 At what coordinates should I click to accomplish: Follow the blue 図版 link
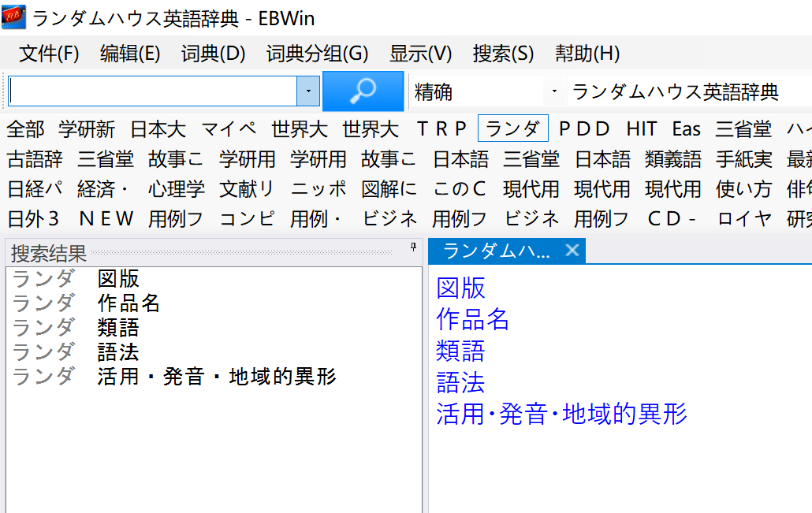460,288
